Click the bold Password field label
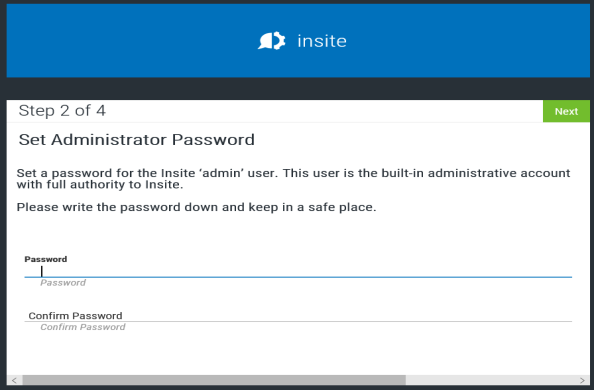 tap(45, 259)
